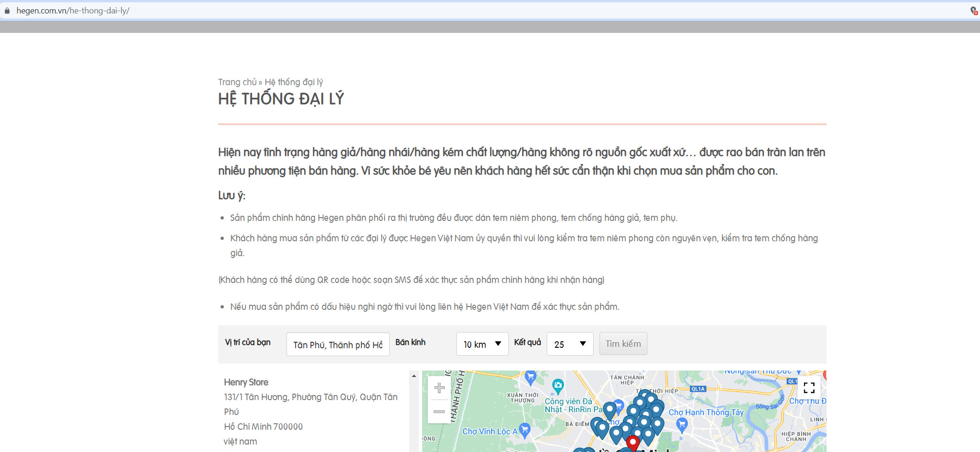The image size is (980, 452).
Task: Click the BÀ ĐIỂM map label
Action: (577, 424)
